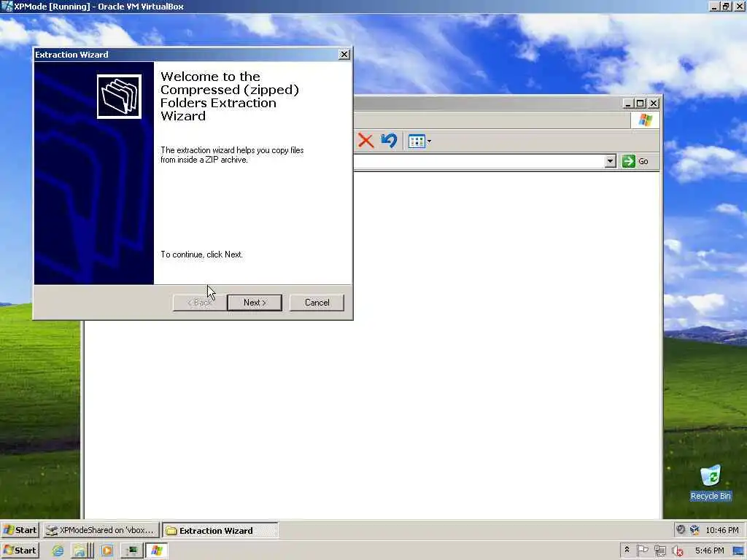Click the guest clock showing 10:46 PM
The height and width of the screenshot is (560, 747).
pos(721,530)
